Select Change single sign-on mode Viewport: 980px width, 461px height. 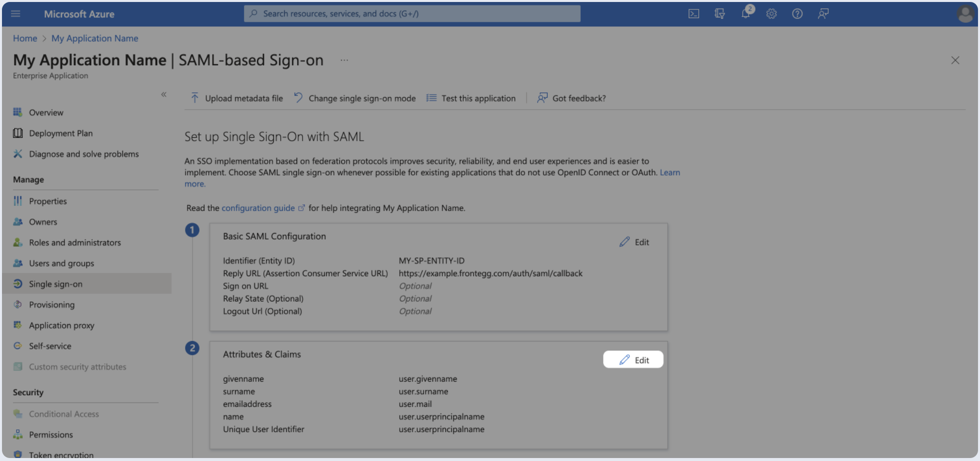click(x=355, y=98)
